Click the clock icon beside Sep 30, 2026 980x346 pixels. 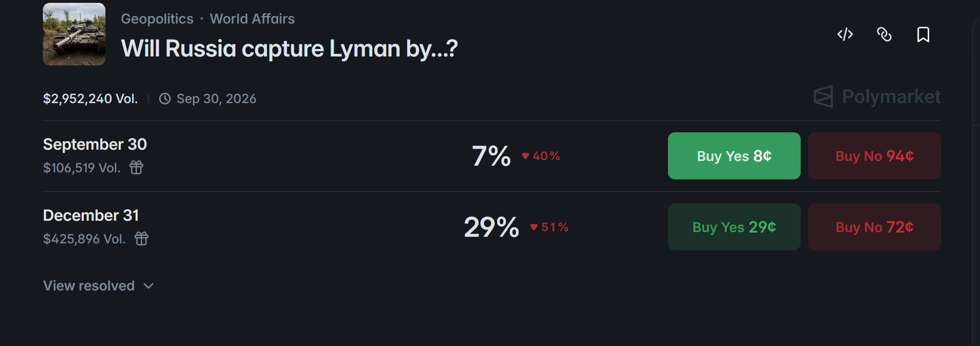pos(165,99)
